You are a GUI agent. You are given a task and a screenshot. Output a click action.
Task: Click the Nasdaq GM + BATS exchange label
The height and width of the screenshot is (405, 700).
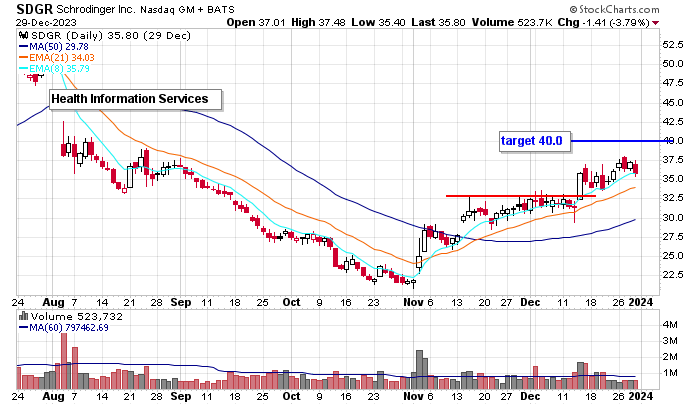[x=187, y=9]
